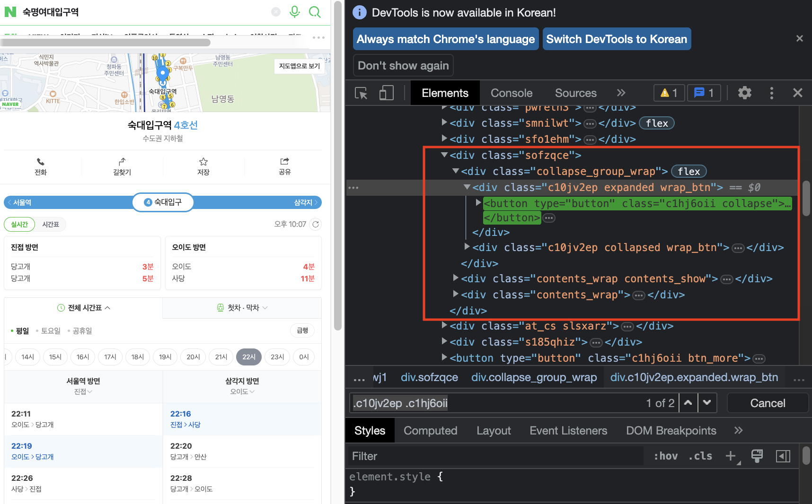Click the 지도앱으로 보기 button
Image resolution: width=812 pixels, height=504 pixels.
(300, 66)
